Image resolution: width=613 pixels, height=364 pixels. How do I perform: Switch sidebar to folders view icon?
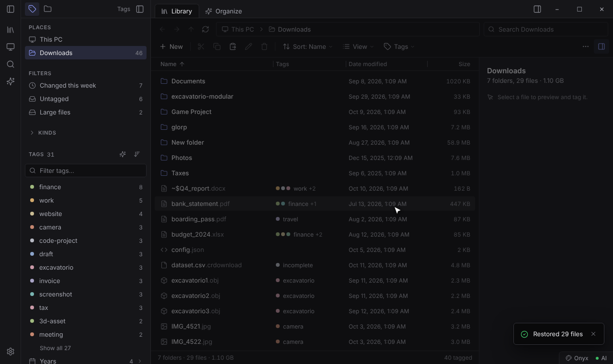pyautogui.click(x=47, y=9)
